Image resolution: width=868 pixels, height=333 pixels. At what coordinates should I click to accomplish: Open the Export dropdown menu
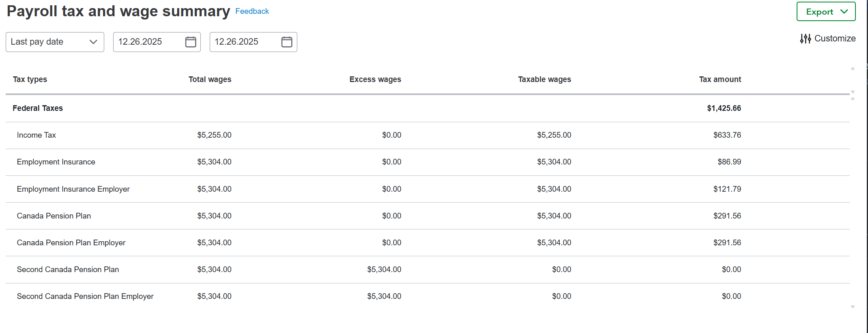[x=826, y=12]
